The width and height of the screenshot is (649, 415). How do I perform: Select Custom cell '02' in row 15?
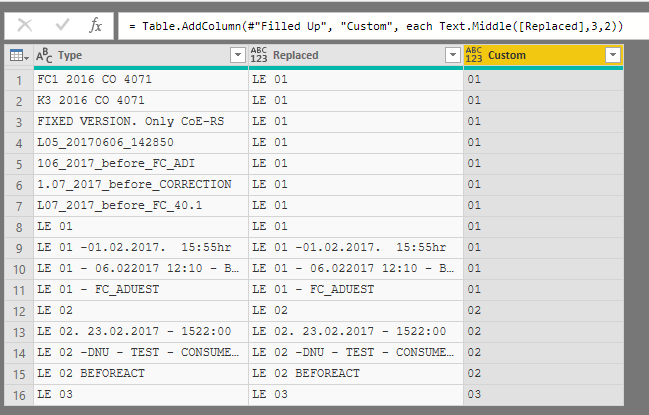coord(543,374)
